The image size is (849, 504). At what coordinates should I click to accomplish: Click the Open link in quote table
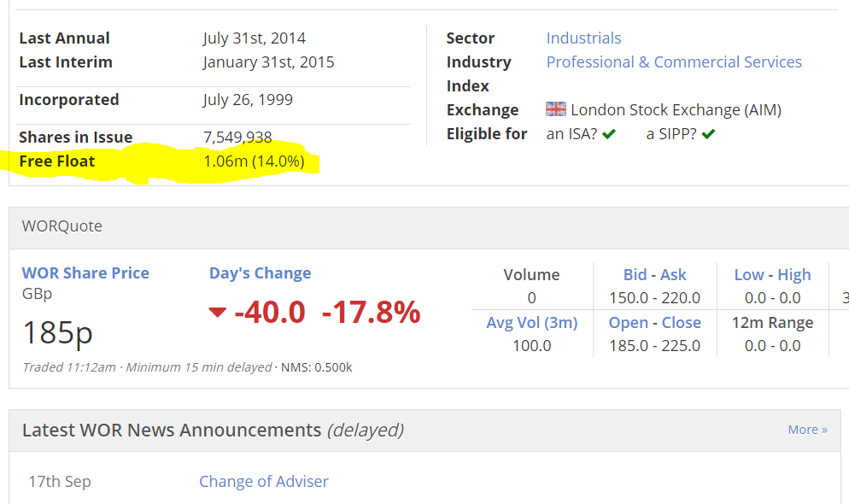coord(629,323)
